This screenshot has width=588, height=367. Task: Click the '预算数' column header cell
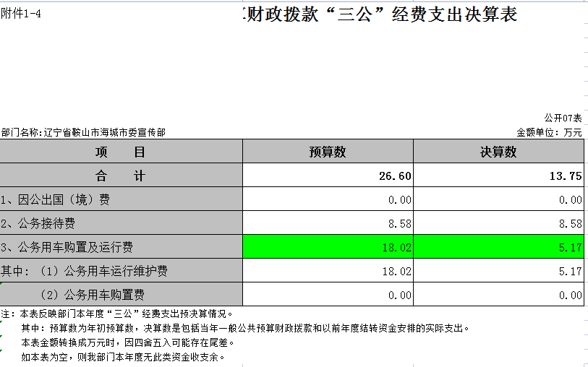click(328, 152)
